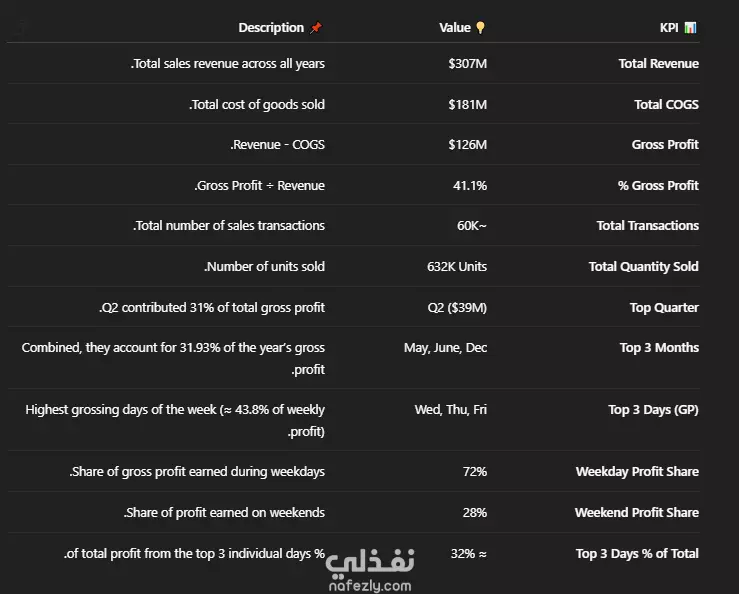739x594 pixels.
Task: Select the Description column header
Action: pos(271,28)
